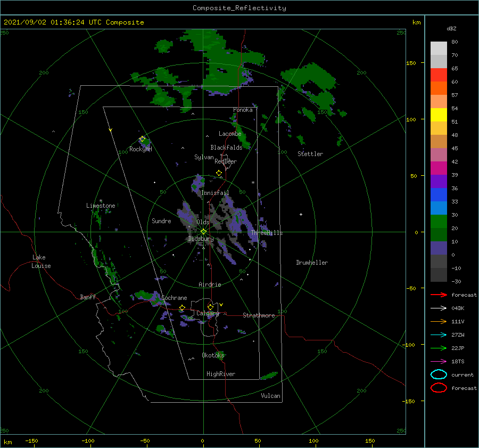Select the slate purple 10-0 dBZ swatch
The image size is (479, 448).
439,248
